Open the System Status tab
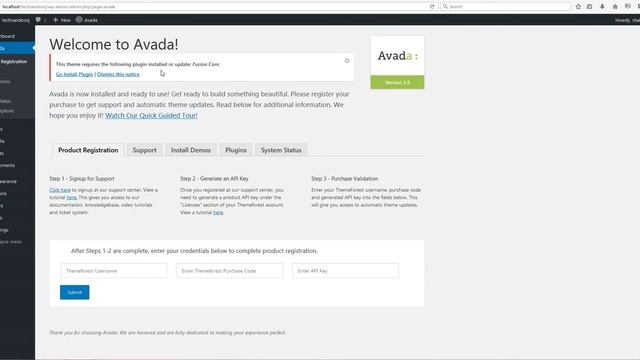Image resolution: width=640 pixels, height=360 pixels. point(281,150)
